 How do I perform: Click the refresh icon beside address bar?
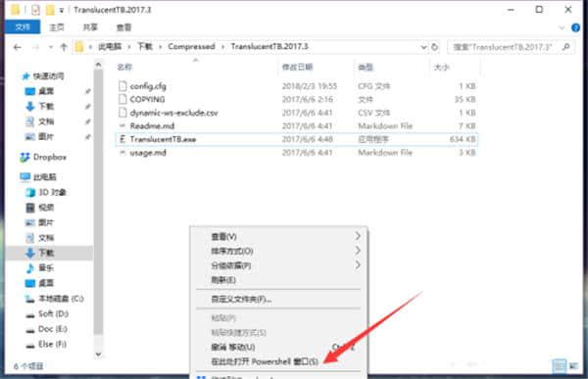[434, 47]
